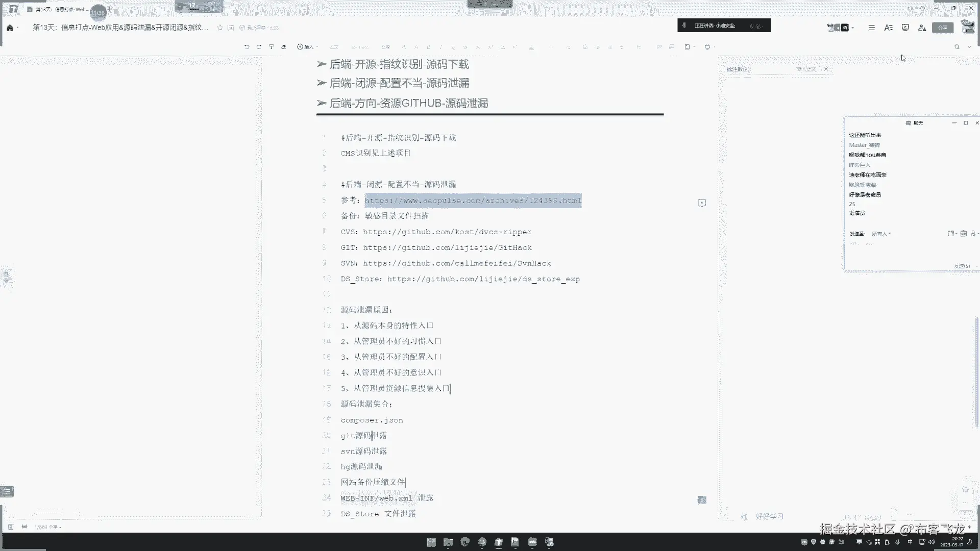Collapse the toolbar with chevron arrow
This screenshot has width=980, height=551.
pyautogui.click(x=969, y=47)
